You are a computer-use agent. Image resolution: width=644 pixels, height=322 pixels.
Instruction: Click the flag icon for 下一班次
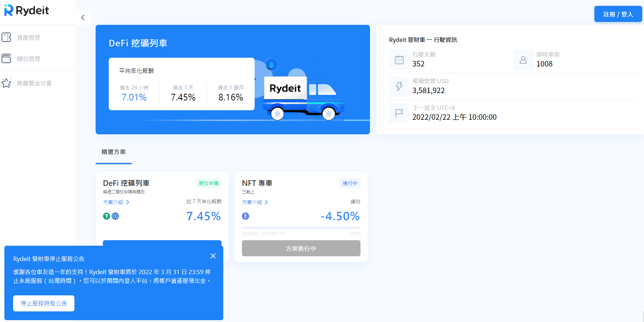pos(399,113)
